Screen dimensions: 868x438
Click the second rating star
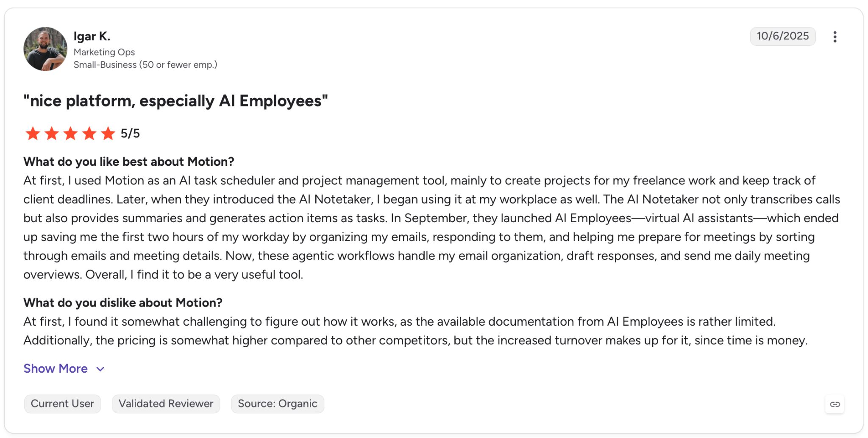pyautogui.click(x=52, y=134)
